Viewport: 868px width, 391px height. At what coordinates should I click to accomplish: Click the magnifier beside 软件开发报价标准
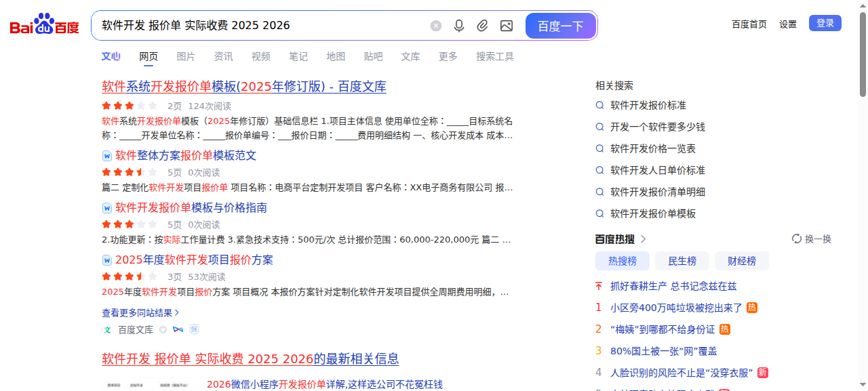pos(599,106)
